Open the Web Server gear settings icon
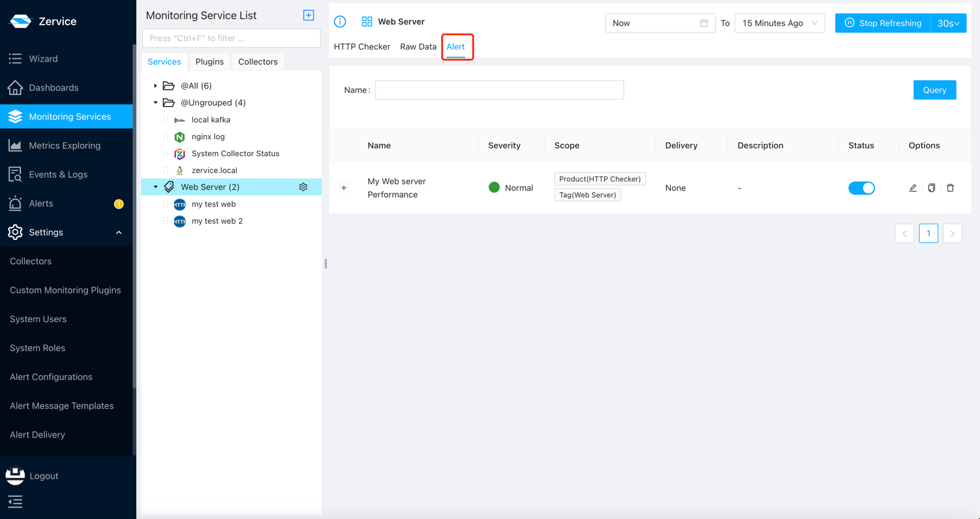 click(x=303, y=187)
